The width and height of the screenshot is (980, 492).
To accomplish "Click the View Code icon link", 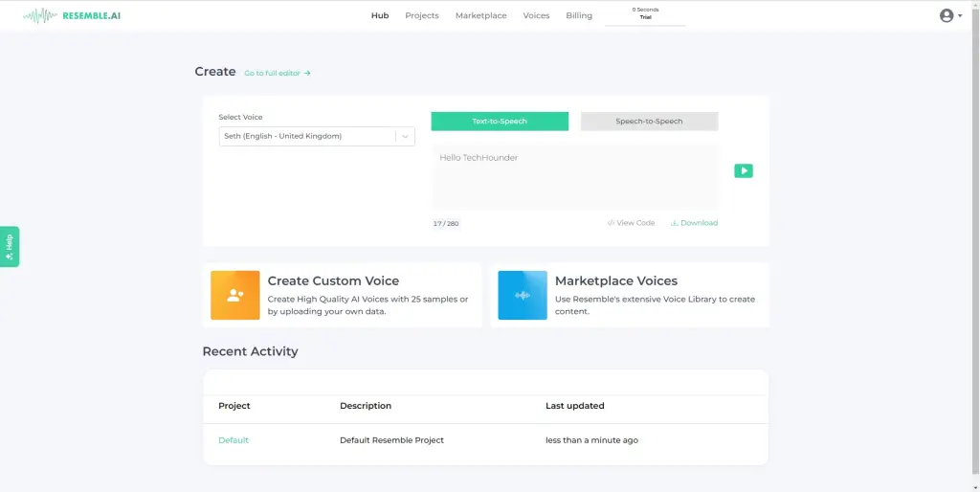I will point(631,223).
